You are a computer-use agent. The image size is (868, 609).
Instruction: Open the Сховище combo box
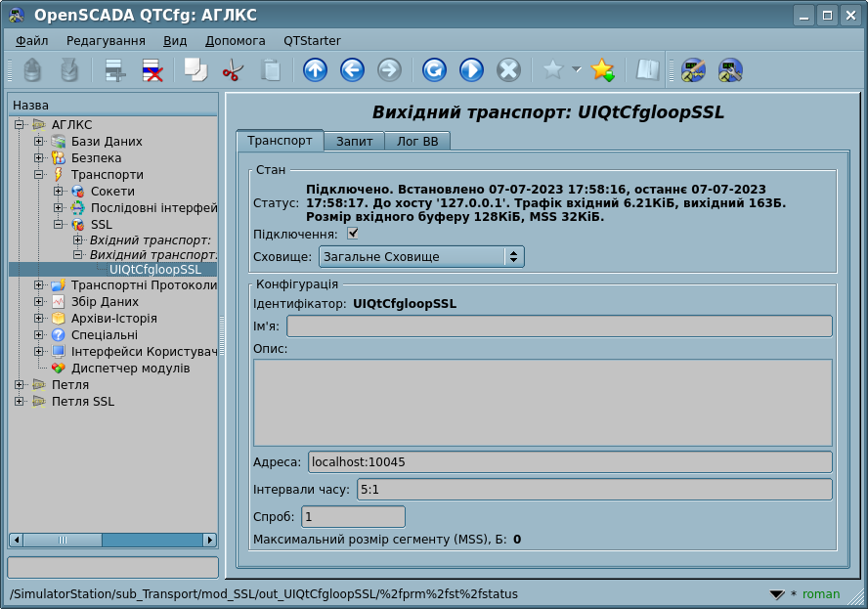(421, 256)
